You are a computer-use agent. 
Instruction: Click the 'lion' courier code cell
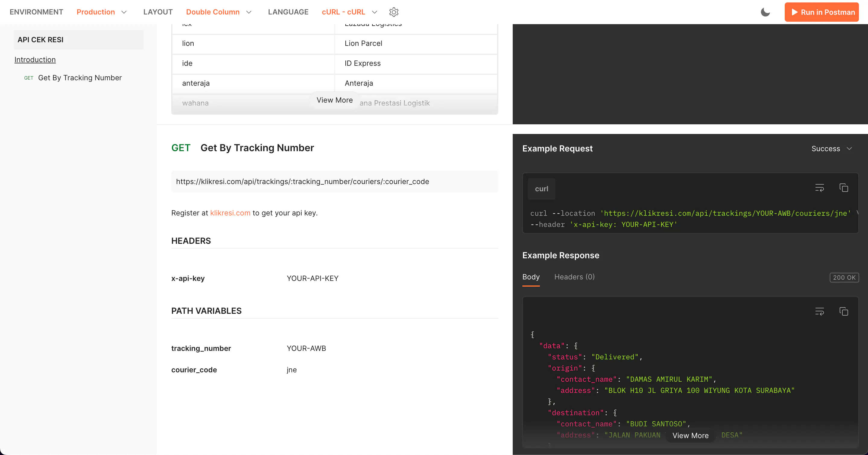(x=253, y=44)
